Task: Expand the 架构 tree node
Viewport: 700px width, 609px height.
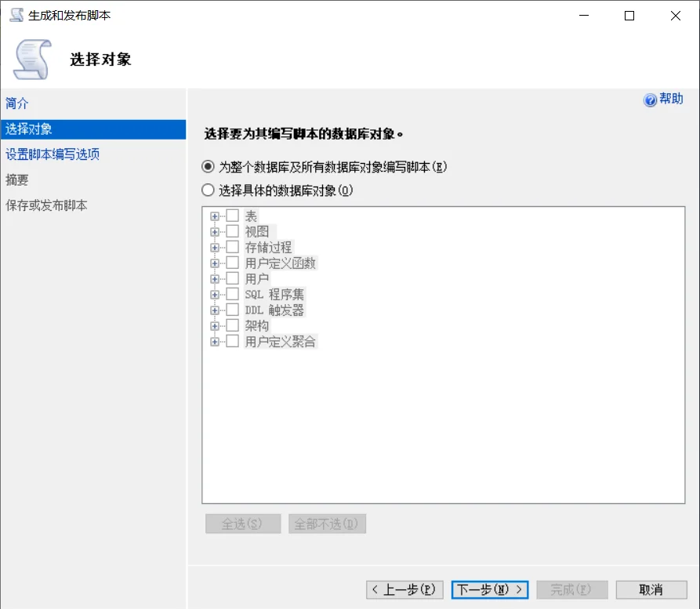Action: [215, 326]
